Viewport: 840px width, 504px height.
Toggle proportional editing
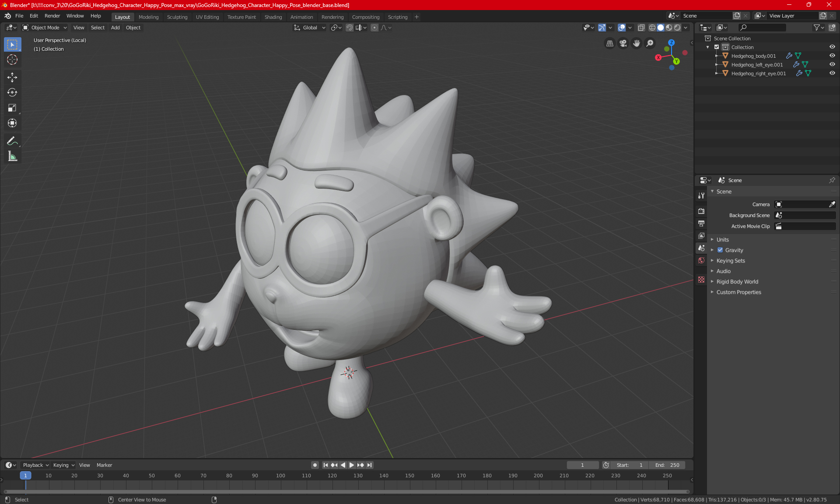(x=374, y=28)
